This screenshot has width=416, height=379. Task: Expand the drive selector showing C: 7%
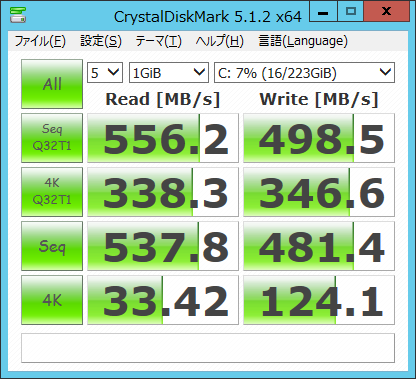click(x=304, y=72)
